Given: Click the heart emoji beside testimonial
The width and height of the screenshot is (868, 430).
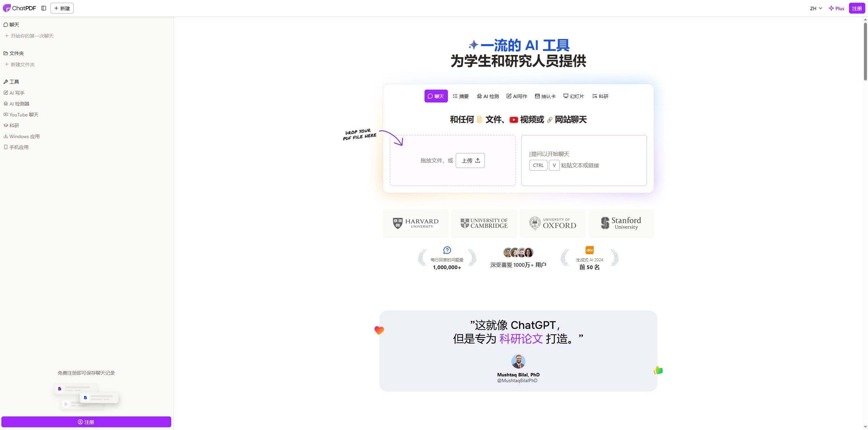Looking at the screenshot, I should tap(379, 330).
